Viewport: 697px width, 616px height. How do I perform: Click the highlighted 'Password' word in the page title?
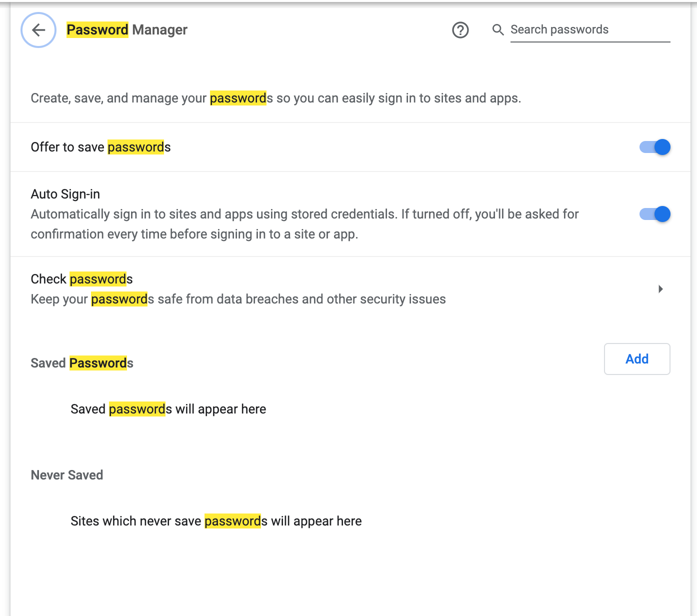[x=97, y=30]
